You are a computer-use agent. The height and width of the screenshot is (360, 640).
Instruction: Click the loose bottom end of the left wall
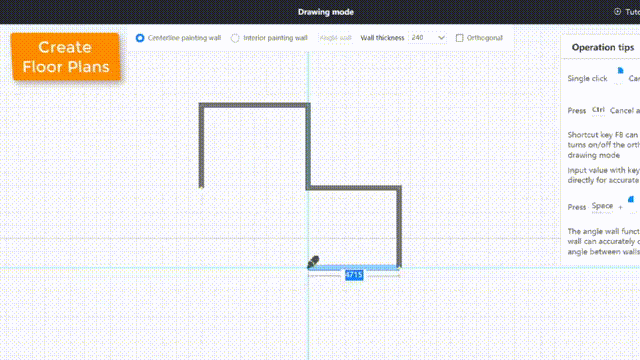pyautogui.click(x=201, y=186)
